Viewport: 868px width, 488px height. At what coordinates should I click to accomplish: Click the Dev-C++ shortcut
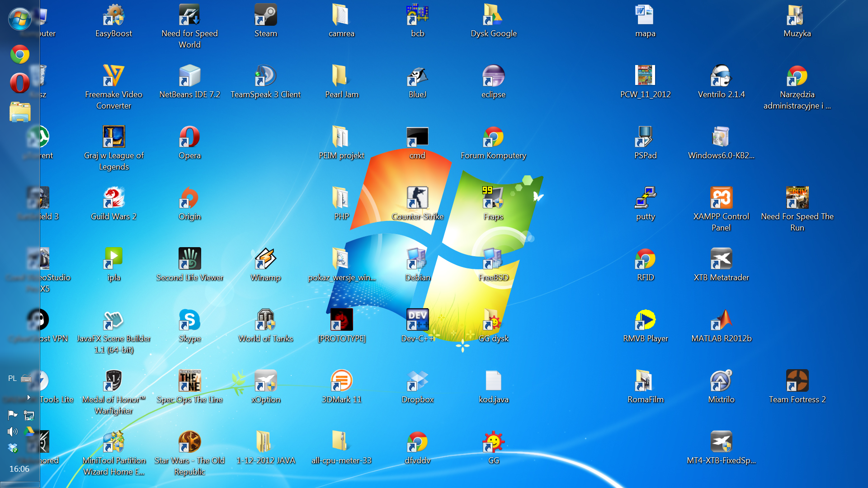pyautogui.click(x=417, y=326)
